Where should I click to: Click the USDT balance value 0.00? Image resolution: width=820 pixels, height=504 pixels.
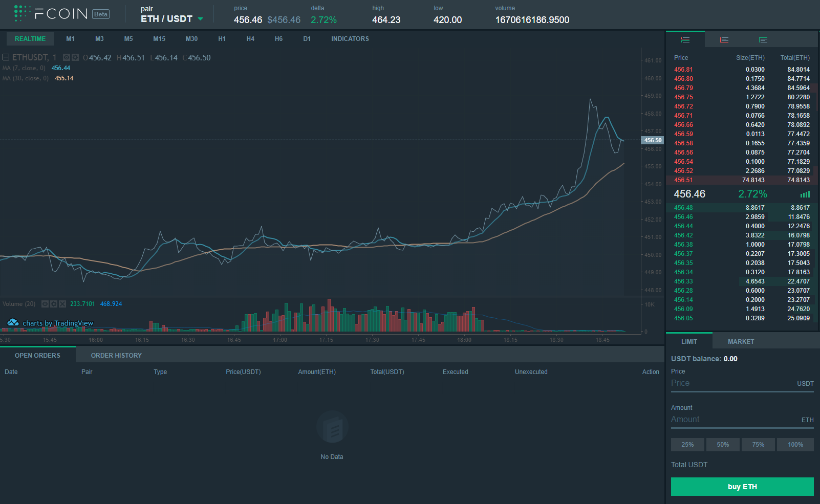tap(730, 359)
